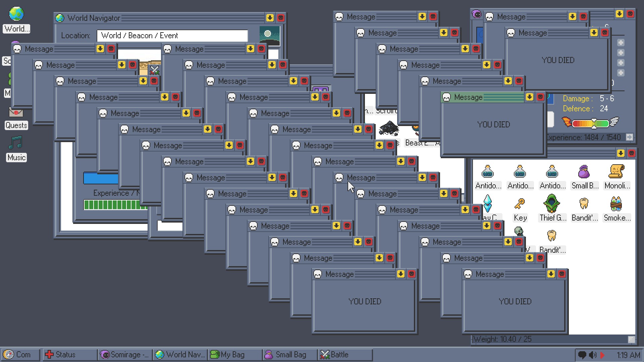Click the red-to-green alignment gauge

click(591, 124)
